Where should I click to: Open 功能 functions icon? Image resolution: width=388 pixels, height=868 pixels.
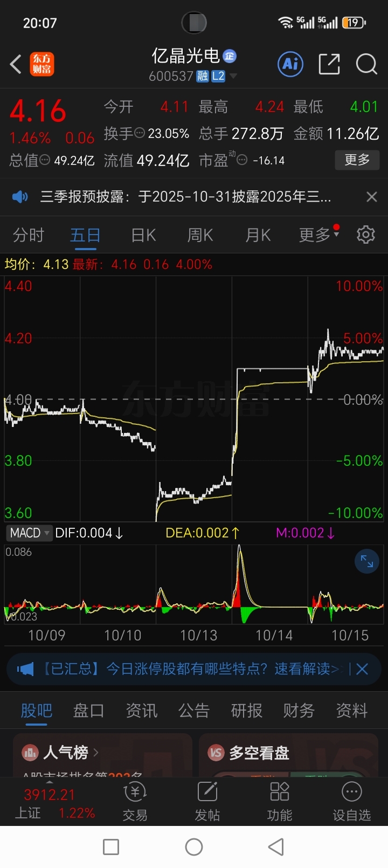click(x=280, y=802)
